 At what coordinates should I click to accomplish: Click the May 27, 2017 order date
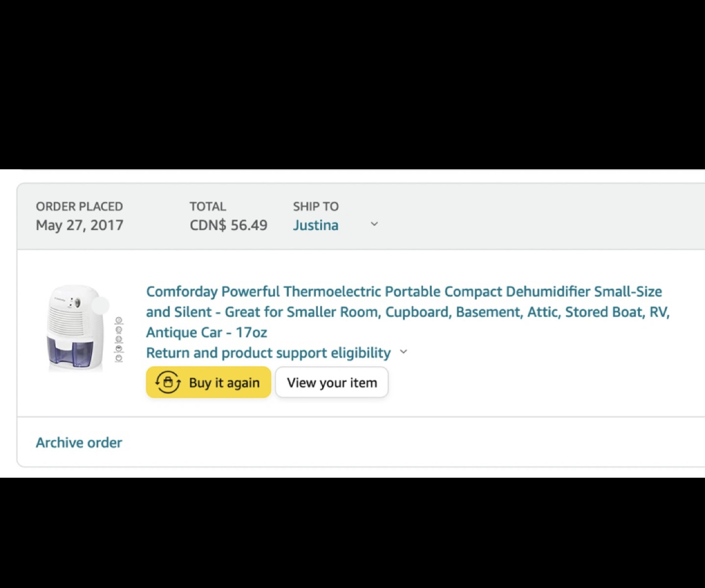[x=79, y=225]
